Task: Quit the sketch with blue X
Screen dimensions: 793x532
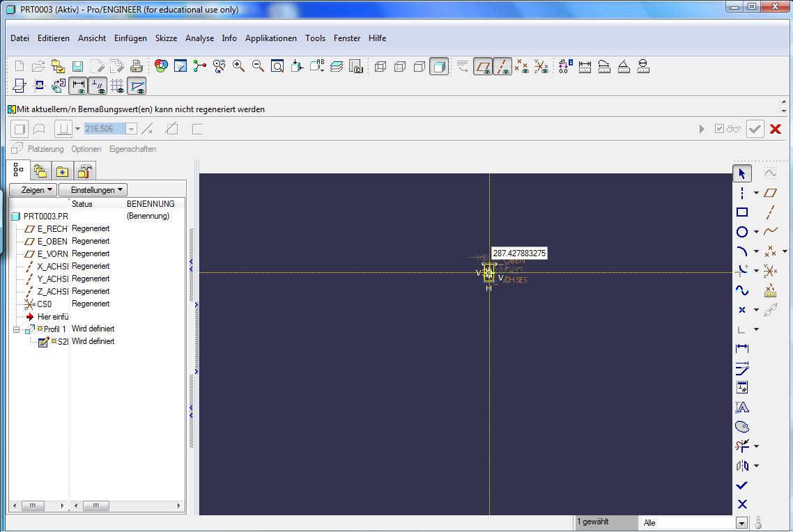Action: pos(742,504)
